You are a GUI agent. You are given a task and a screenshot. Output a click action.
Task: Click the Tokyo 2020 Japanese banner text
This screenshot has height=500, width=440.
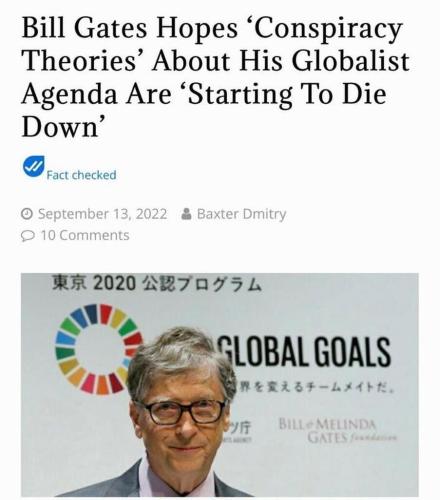pos(157,283)
